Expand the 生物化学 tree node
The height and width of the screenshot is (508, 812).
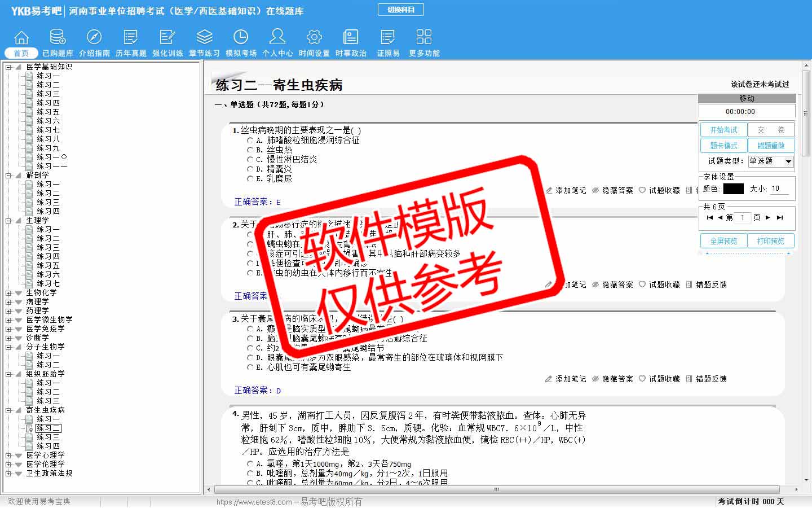pos(8,293)
